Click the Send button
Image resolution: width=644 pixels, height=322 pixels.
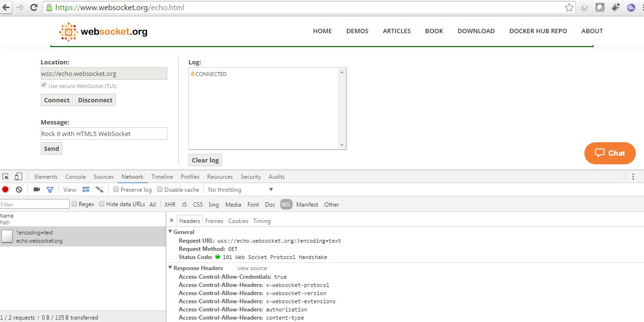(51, 149)
